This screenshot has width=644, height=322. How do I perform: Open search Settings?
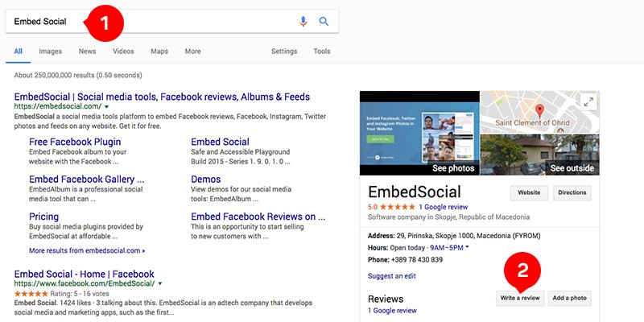(284, 52)
